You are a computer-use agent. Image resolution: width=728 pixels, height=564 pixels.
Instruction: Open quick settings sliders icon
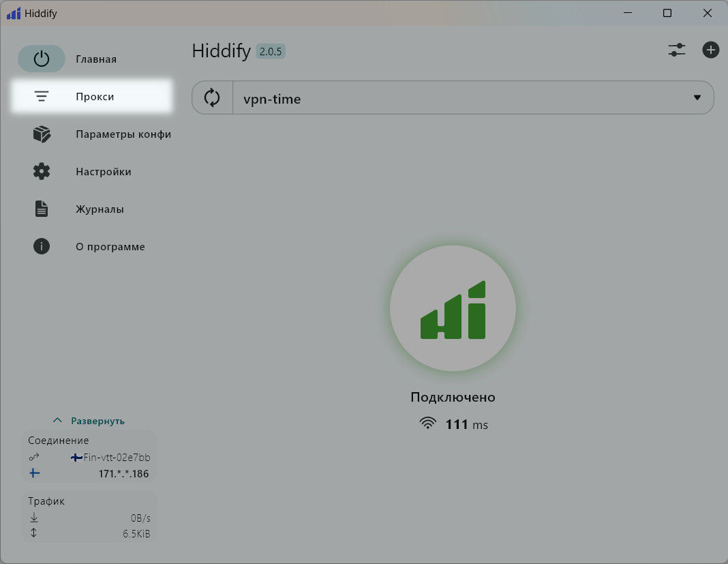(677, 50)
